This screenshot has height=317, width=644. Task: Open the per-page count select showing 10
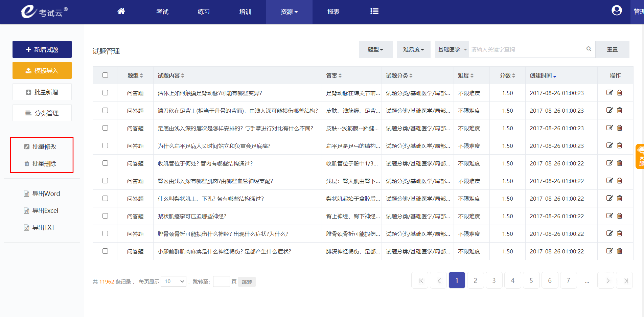pyautogui.click(x=174, y=281)
